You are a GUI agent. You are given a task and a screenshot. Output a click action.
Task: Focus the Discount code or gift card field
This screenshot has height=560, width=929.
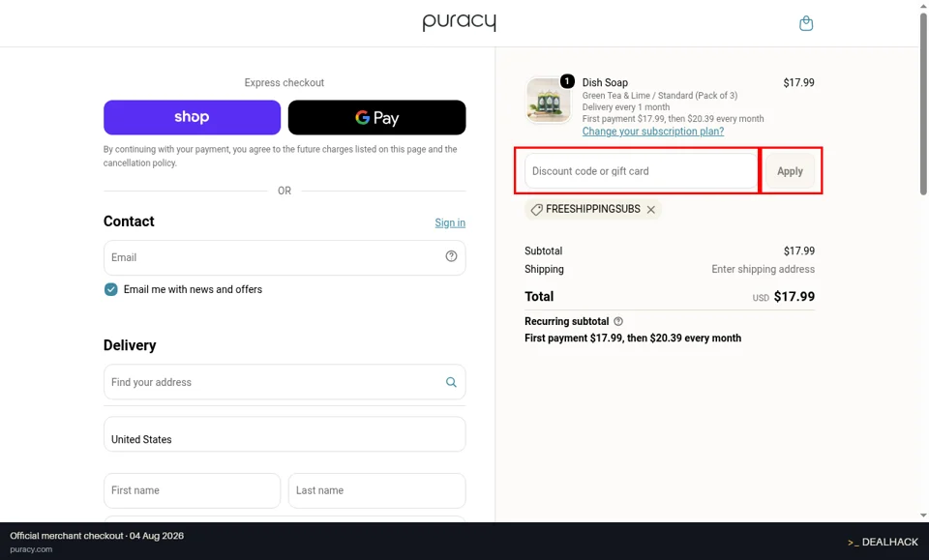tap(642, 171)
